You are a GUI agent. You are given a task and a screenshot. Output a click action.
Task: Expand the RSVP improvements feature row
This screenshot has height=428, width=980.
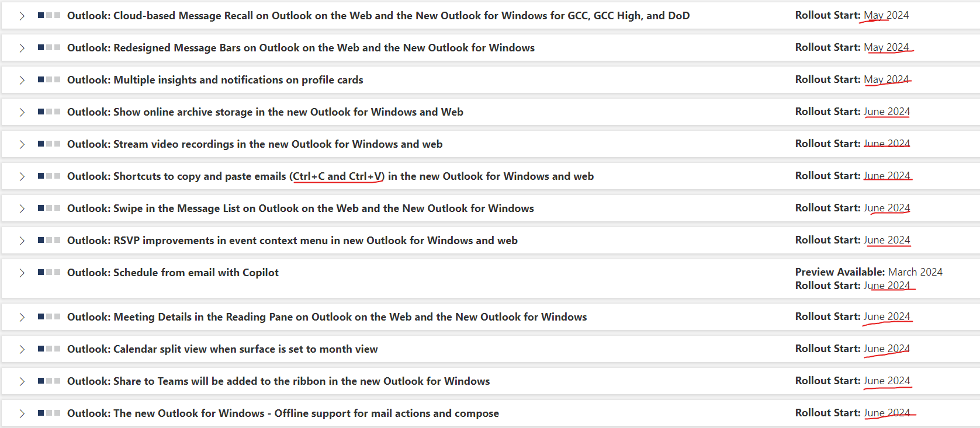click(22, 240)
